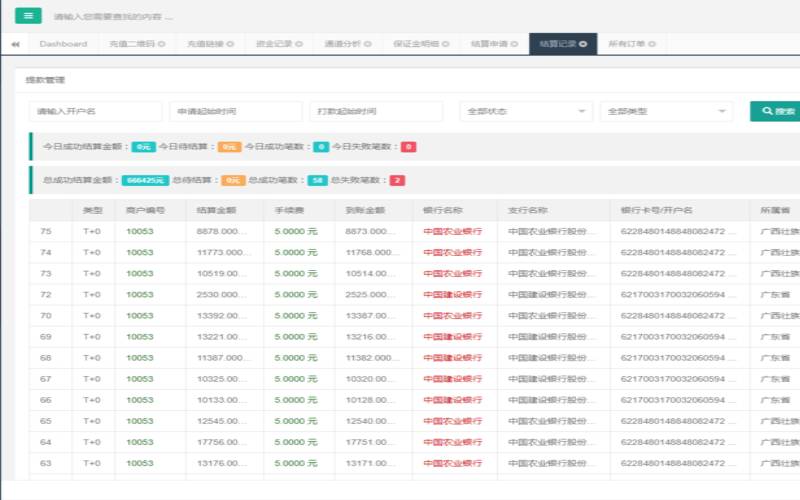Image resolution: width=800 pixels, height=500 pixels.
Task: Close the 保证金明细 tab via its icon
Action: tap(445, 44)
